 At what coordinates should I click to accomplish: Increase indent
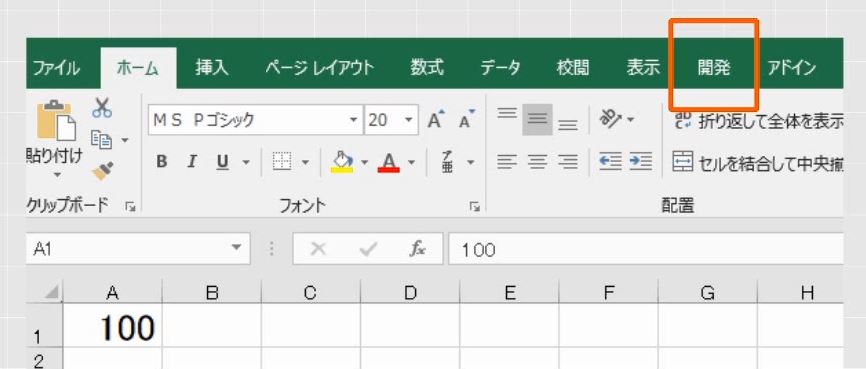click(x=641, y=162)
